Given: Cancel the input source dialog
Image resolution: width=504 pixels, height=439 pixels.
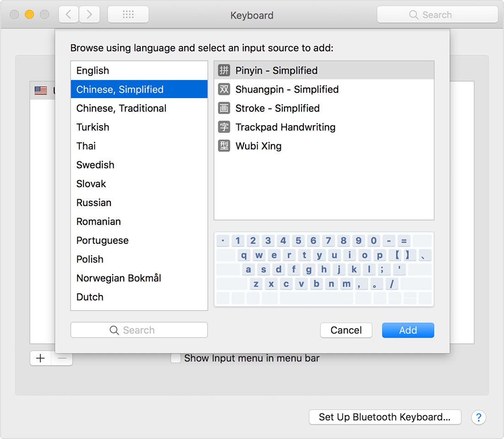Looking at the screenshot, I should click(346, 330).
